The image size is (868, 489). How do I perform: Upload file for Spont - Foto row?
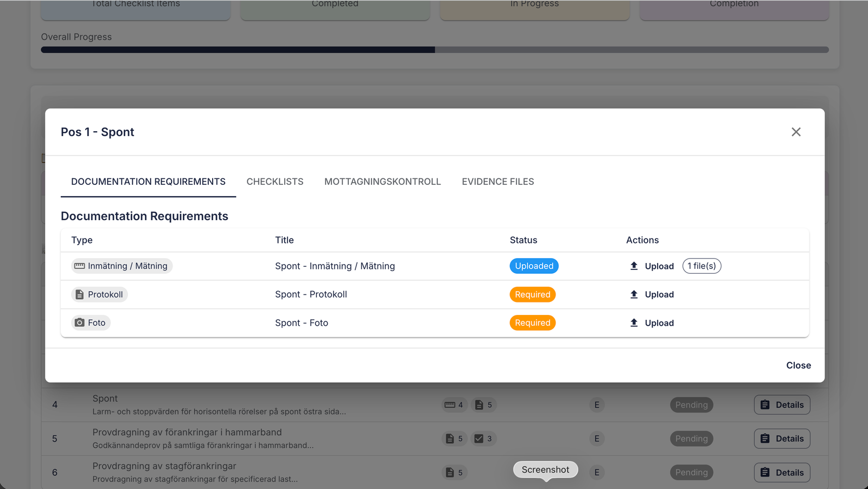coord(652,323)
